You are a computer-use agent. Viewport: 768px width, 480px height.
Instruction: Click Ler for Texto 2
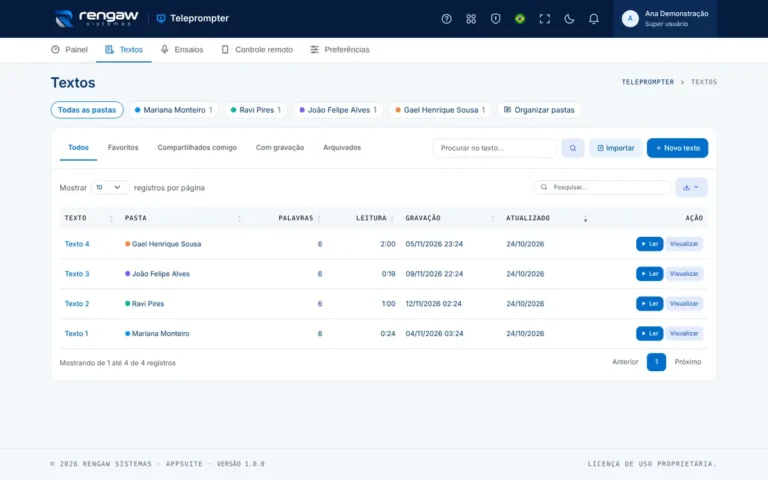(649, 304)
